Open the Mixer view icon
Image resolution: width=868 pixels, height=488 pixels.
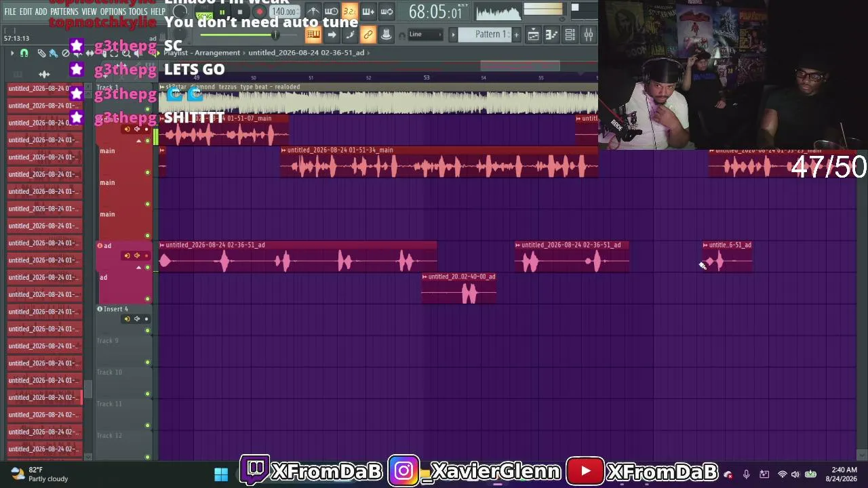588,35
